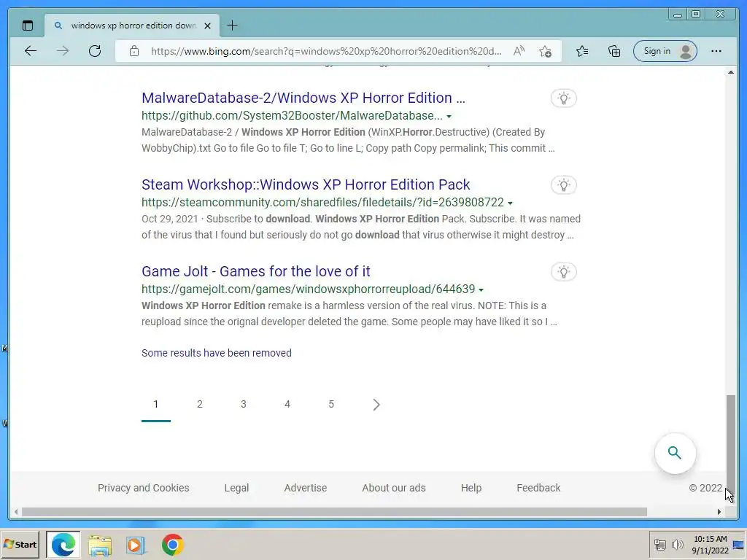Select the windows xp horror edition tab
747x560 pixels.
coord(133,26)
